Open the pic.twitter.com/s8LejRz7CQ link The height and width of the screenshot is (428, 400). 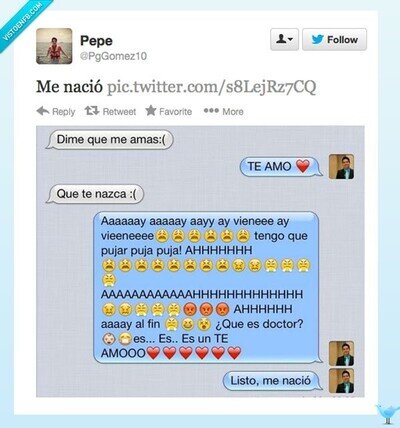[x=211, y=87]
